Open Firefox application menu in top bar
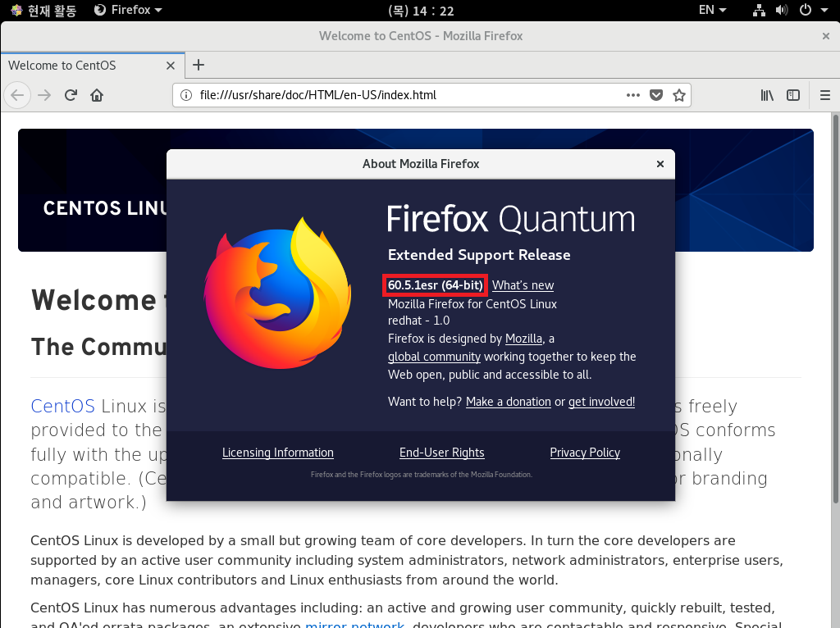This screenshot has width=840, height=628. pos(128,10)
